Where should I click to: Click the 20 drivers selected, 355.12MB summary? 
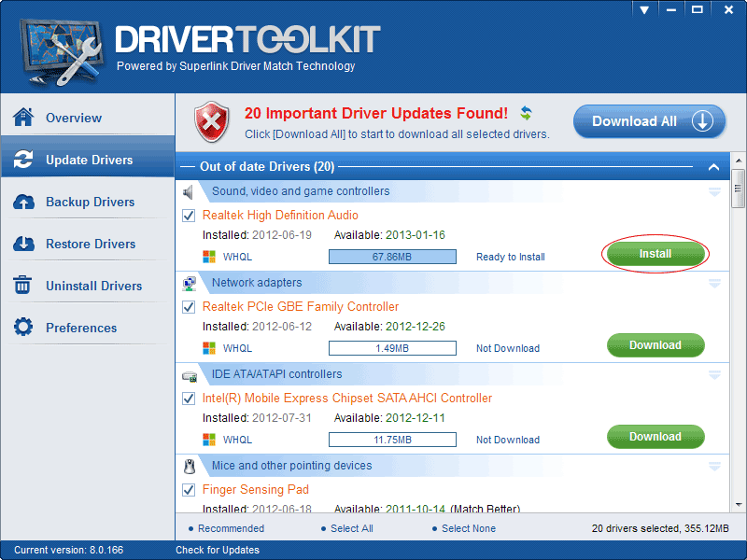click(660, 528)
